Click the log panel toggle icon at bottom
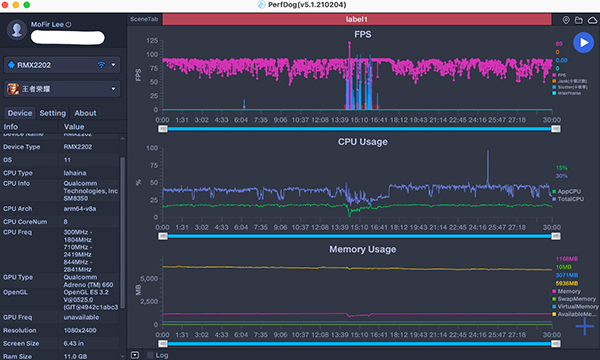Screen dimensions: 600x360 [x=135, y=355]
